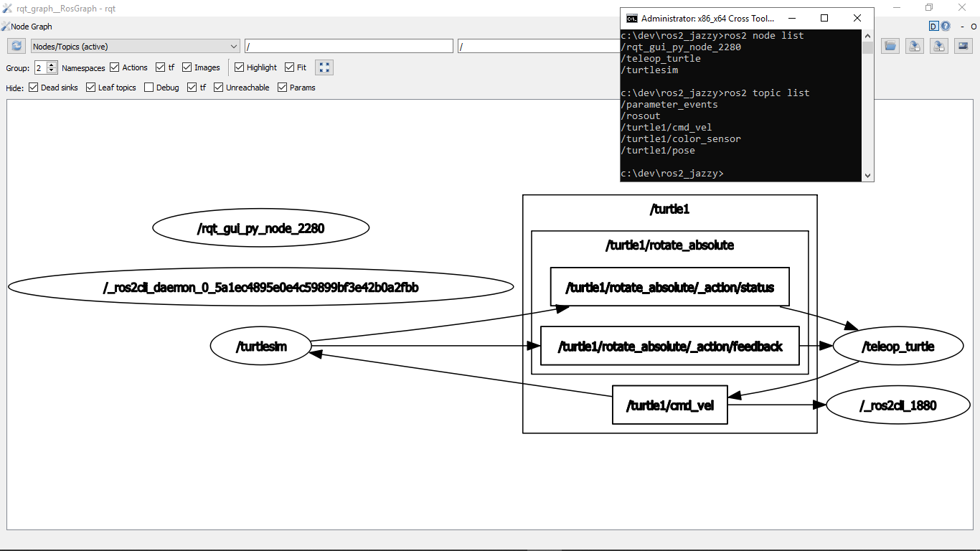Minimize the rqt window
Image resolution: width=980 pixels, height=551 pixels.
click(897, 8)
